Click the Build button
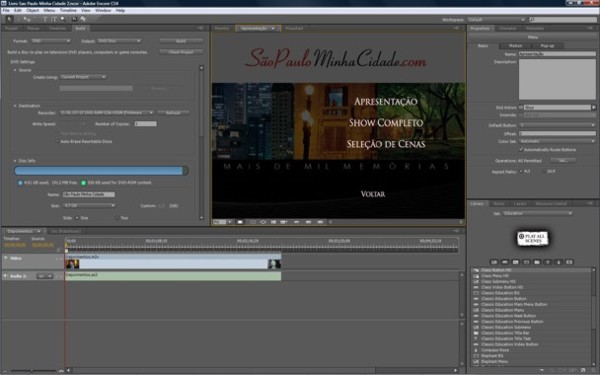600x375 pixels. point(181,41)
